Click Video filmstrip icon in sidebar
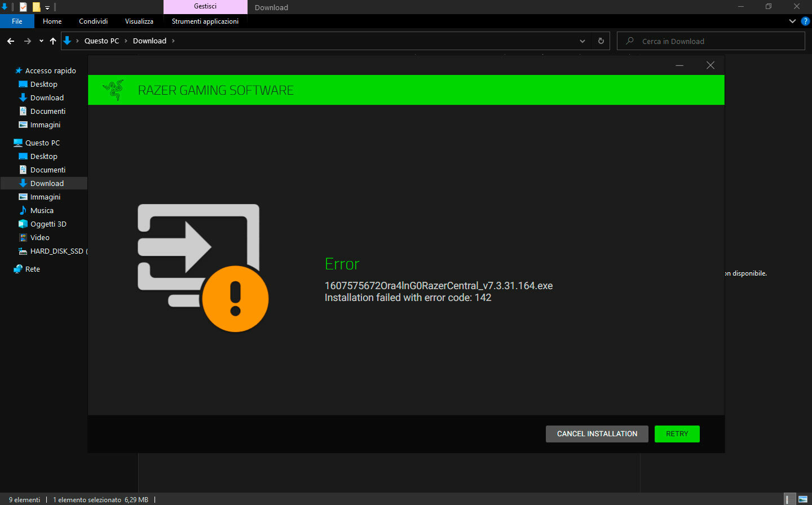The width and height of the screenshot is (812, 505). 23,237
